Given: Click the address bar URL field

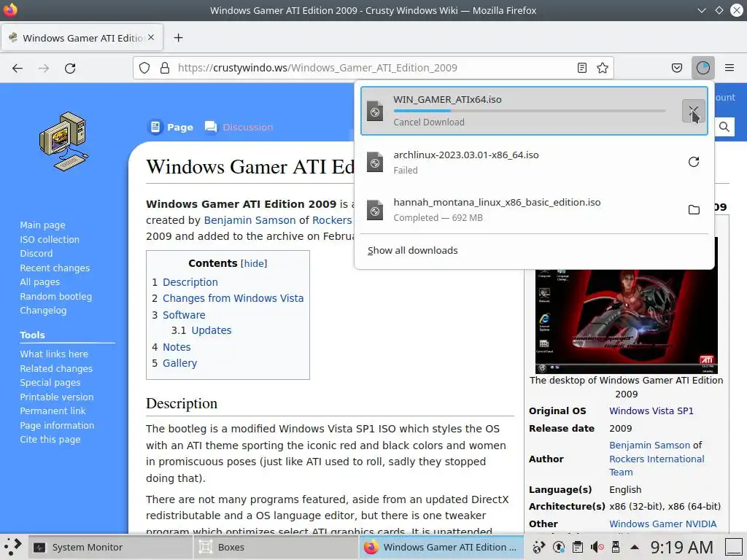Looking at the screenshot, I should (x=373, y=68).
